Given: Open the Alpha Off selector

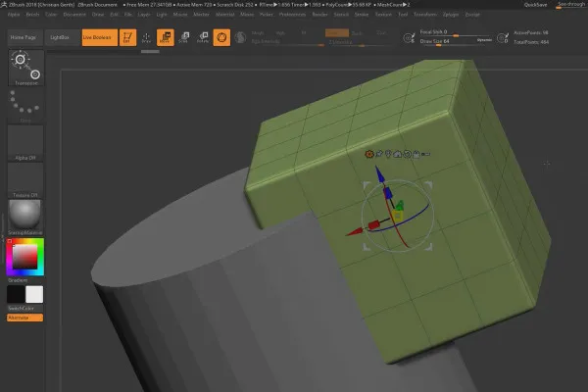Looking at the screenshot, I should coord(25,143).
